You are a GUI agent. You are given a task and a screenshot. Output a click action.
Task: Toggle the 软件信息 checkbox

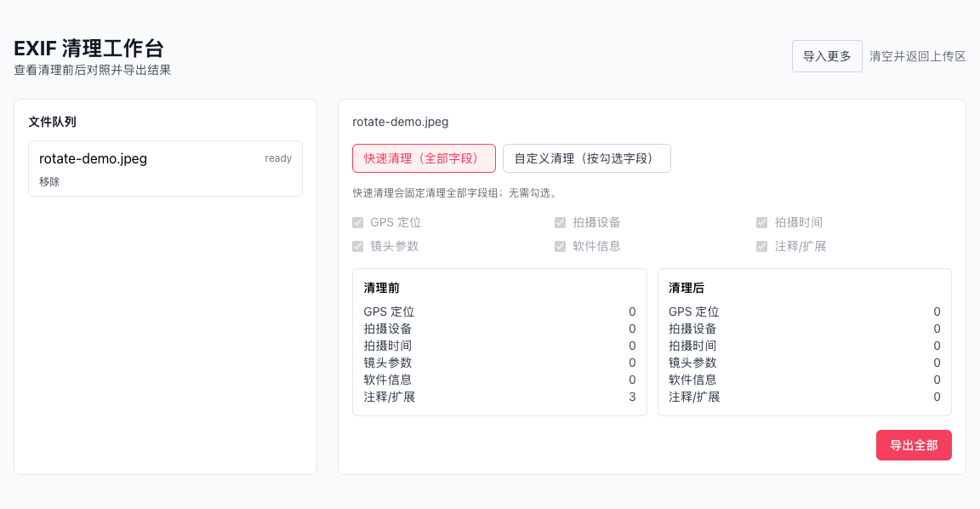point(561,246)
